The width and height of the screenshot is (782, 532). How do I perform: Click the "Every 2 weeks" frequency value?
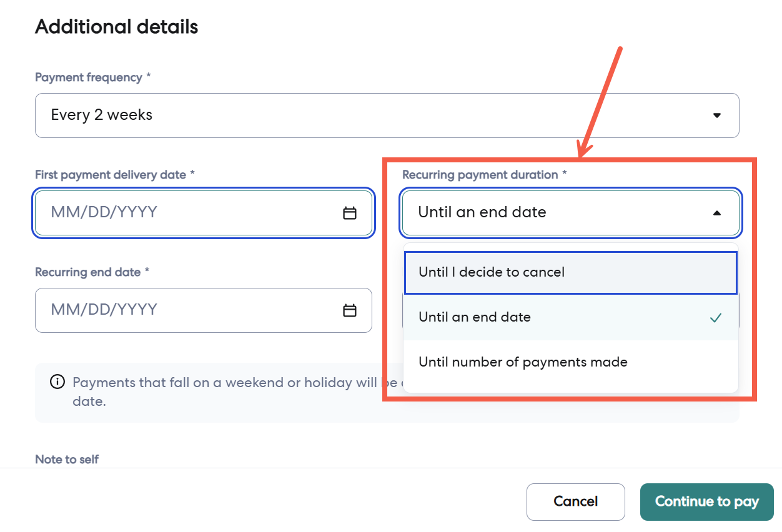(102, 115)
